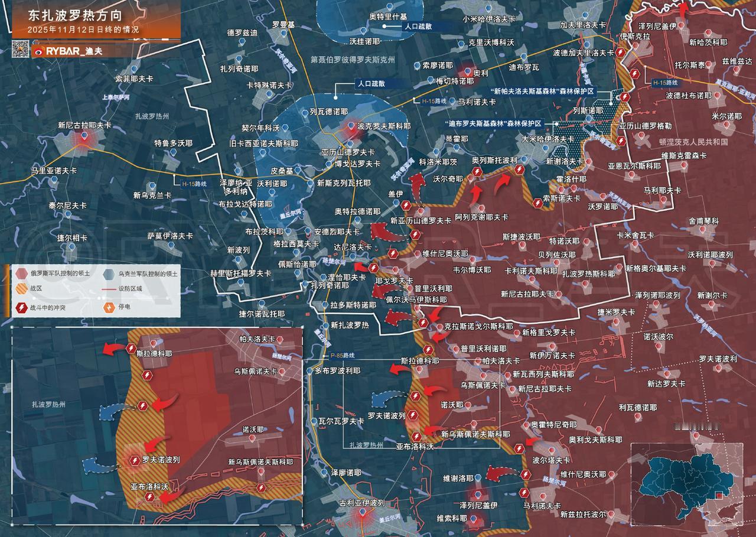Click the 新格里戈罗夫卡 label

(548, 333)
